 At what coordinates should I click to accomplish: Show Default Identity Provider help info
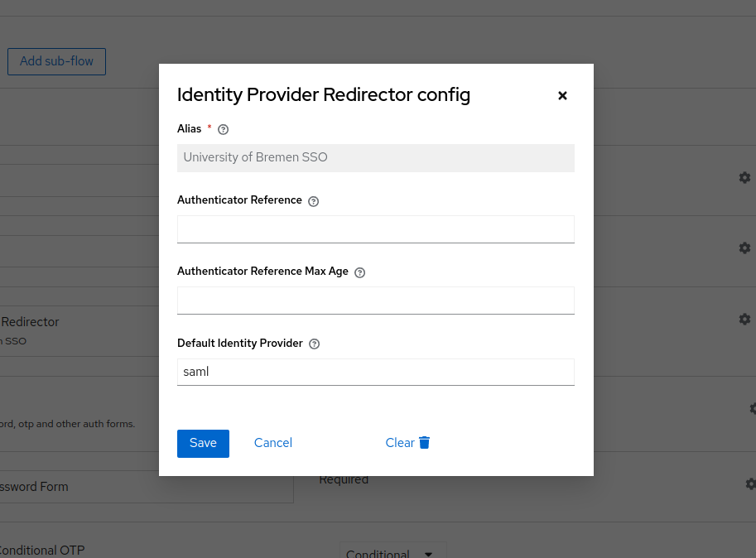coord(315,344)
